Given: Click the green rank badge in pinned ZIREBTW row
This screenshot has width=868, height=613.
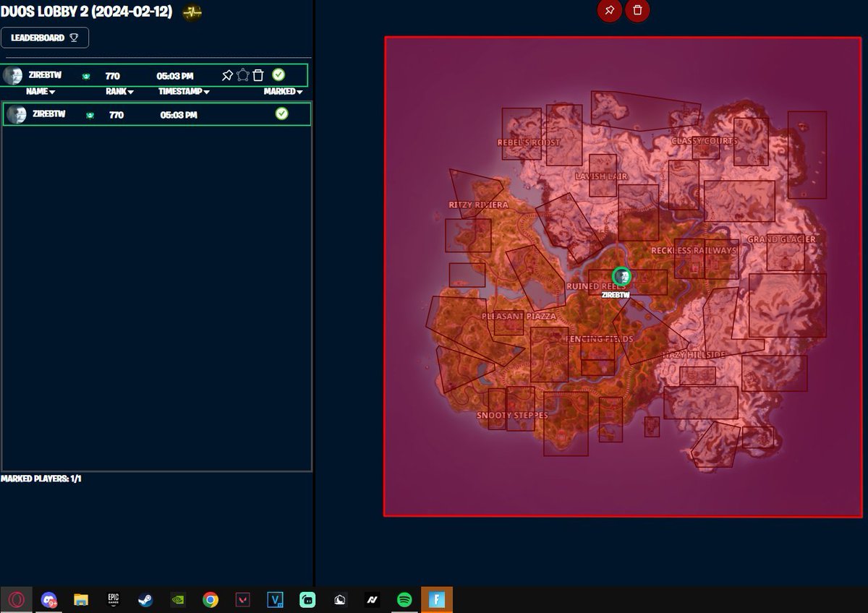Looking at the screenshot, I should (86, 76).
